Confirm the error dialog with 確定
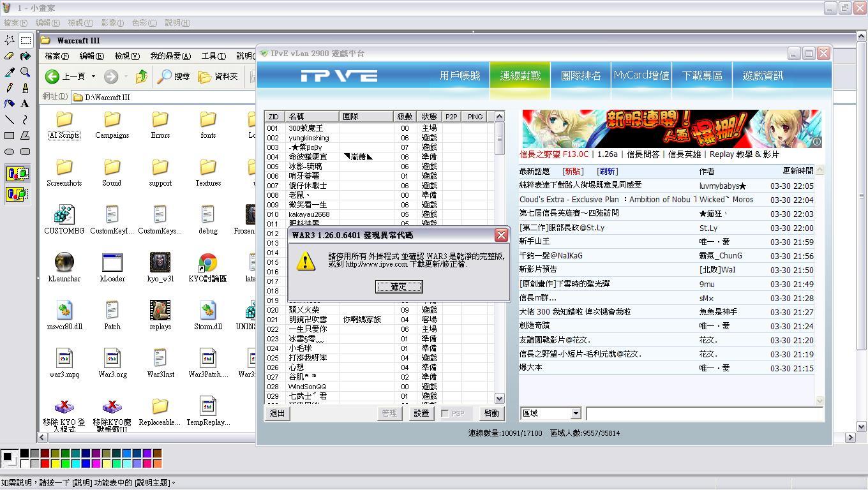Image resolution: width=868 pixels, height=490 pixels. pyautogui.click(x=399, y=286)
